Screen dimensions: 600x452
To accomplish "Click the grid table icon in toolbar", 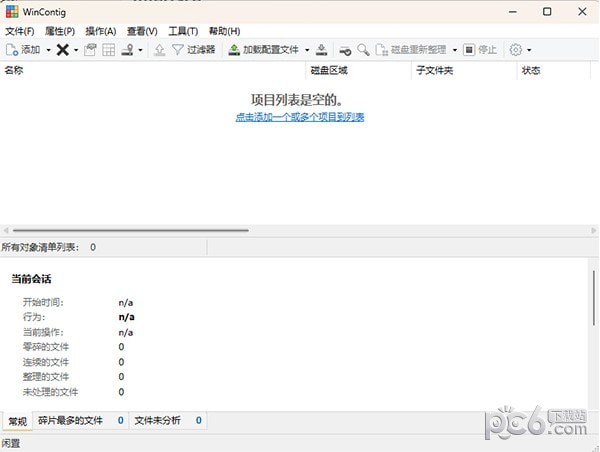I will (x=109, y=50).
